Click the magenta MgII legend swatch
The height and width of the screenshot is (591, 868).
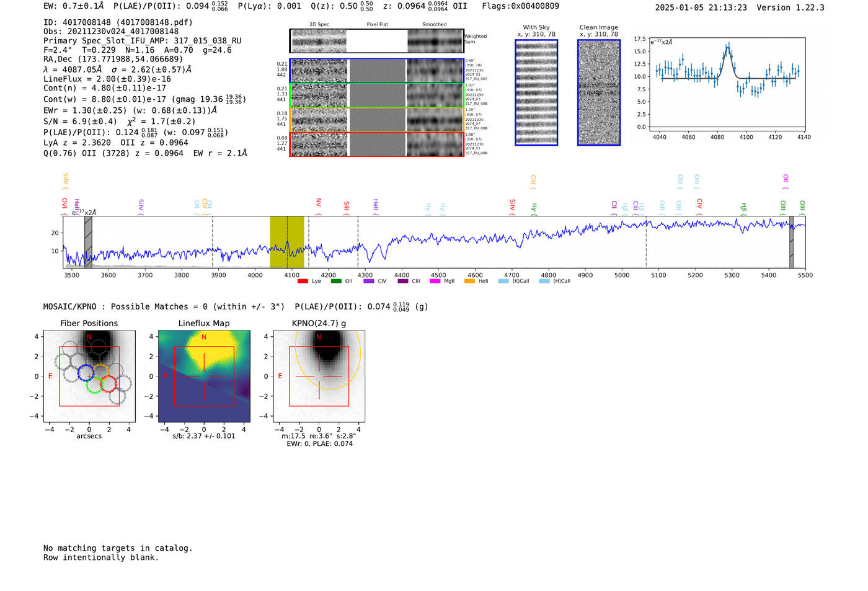pyautogui.click(x=436, y=281)
